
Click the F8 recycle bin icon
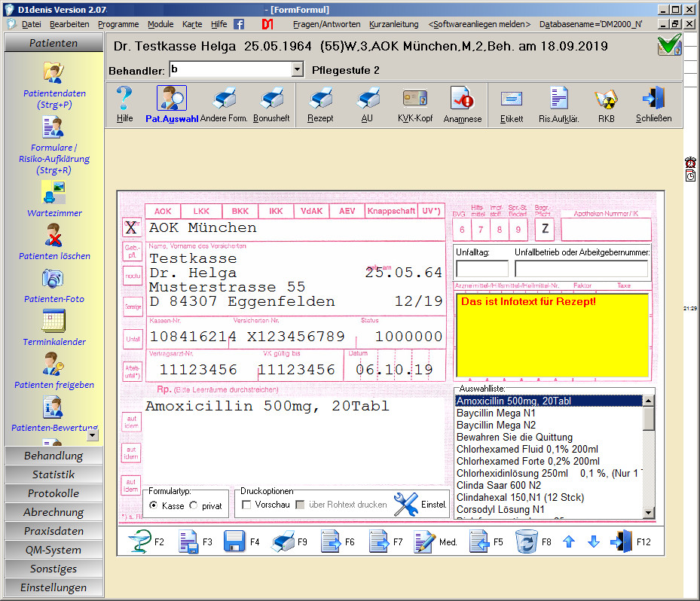pyautogui.click(x=527, y=542)
